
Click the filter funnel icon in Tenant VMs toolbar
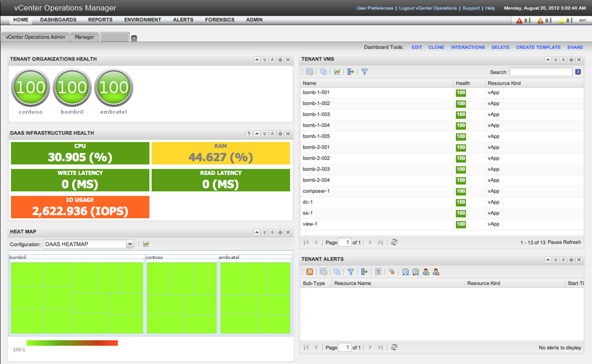(x=364, y=72)
